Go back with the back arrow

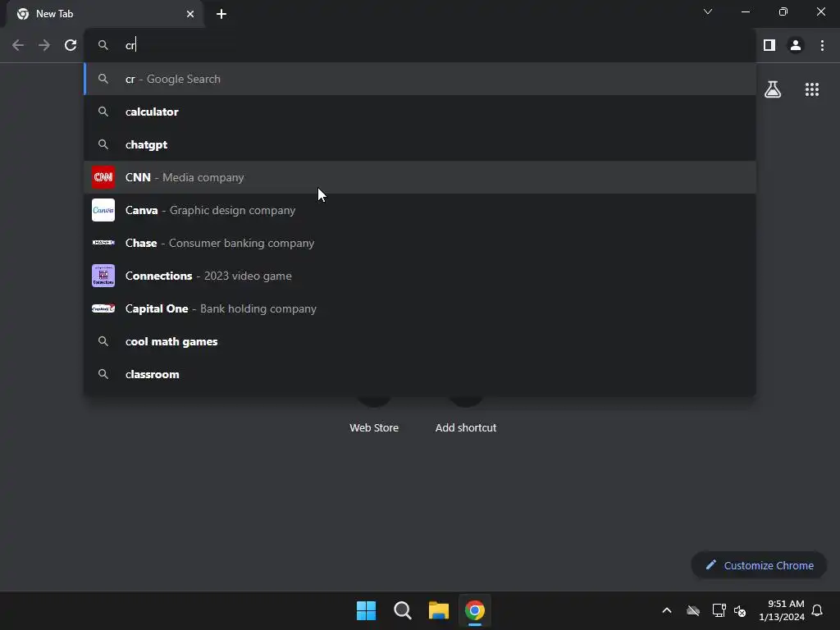18,45
